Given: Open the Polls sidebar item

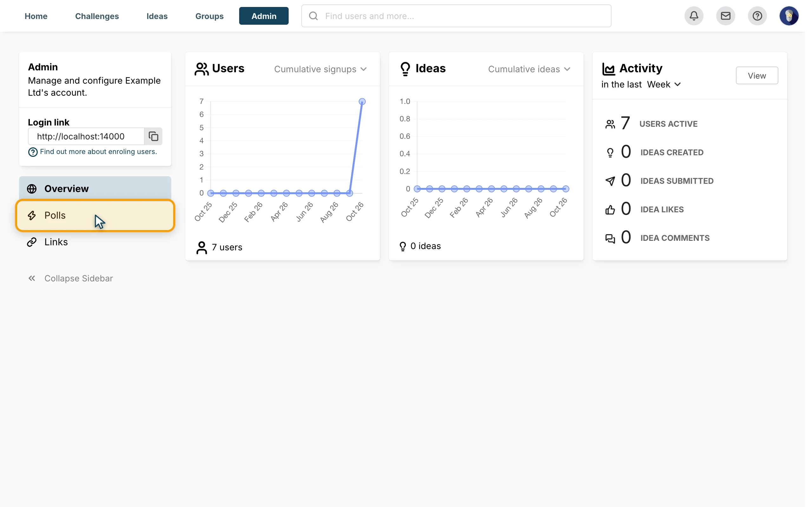Looking at the screenshot, I should (x=95, y=215).
